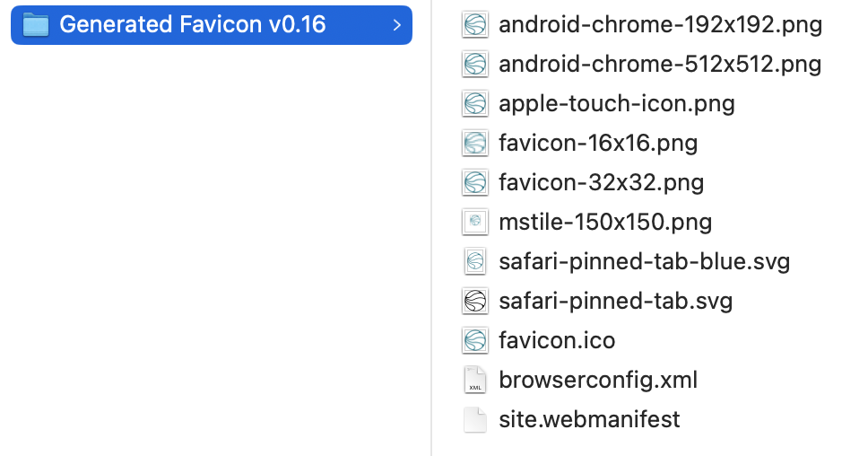Select safari-pinned-tab-blue.svg file name

645,261
